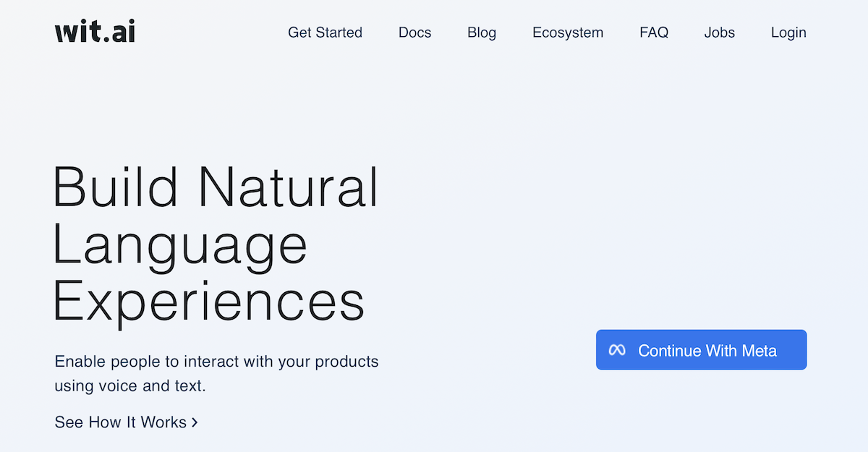This screenshot has height=452, width=868.
Task: Click the word Language in the headline
Action: click(180, 245)
